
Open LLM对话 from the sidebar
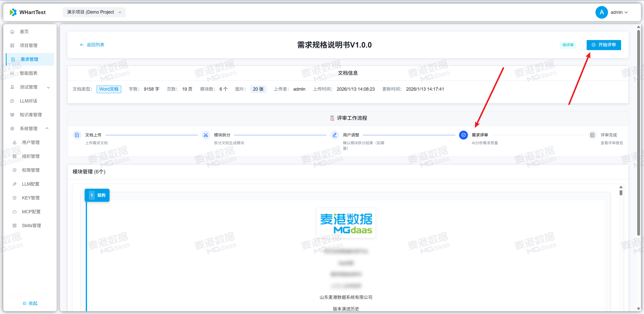pos(28,101)
